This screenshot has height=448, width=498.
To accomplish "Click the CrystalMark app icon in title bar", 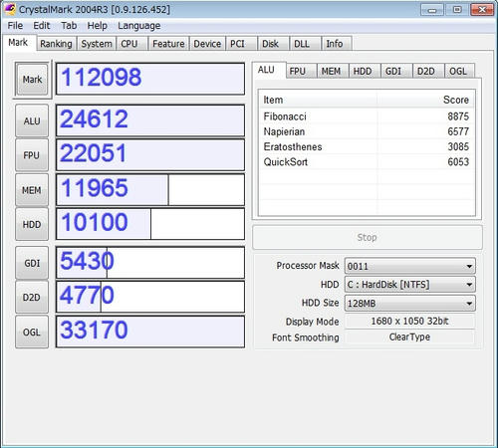I will [10, 9].
